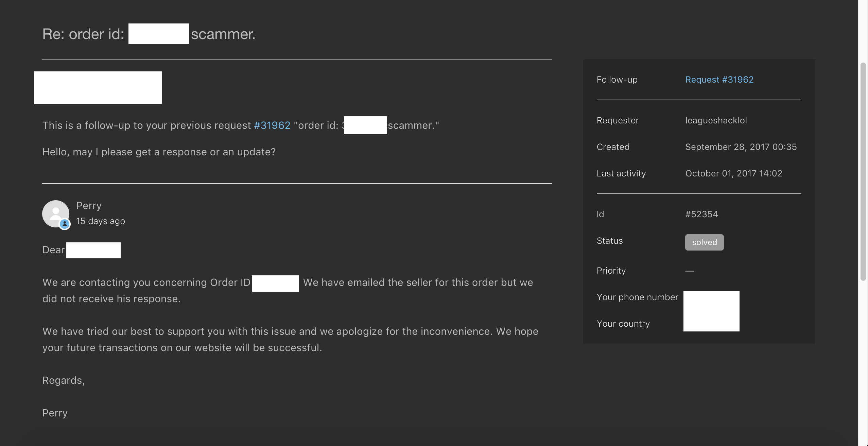Click the agent badge on Perry's avatar
Screen dimensions: 868x446
point(65,224)
